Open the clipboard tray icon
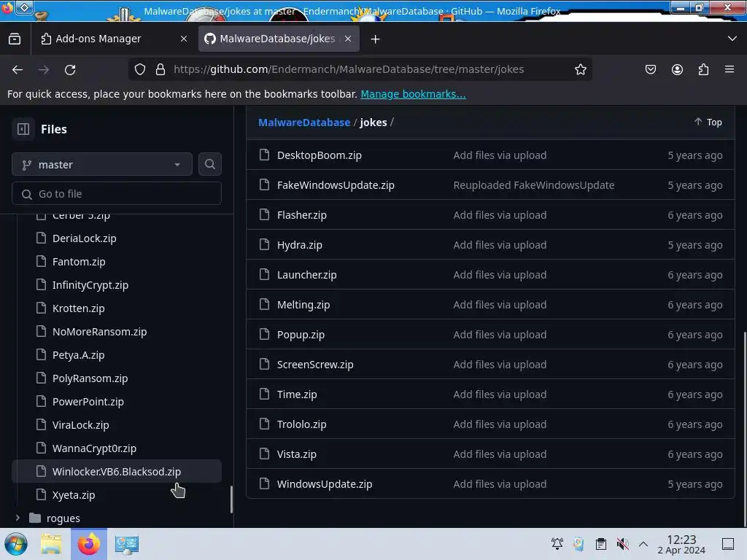Image resolution: width=747 pixels, height=560 pixels. tap(601, 544)
